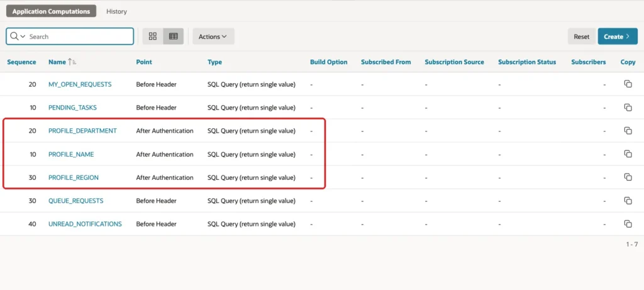Copy the PROFILE_REGION computation
This screenshot has height=290, width=644.
coord(628,177)
